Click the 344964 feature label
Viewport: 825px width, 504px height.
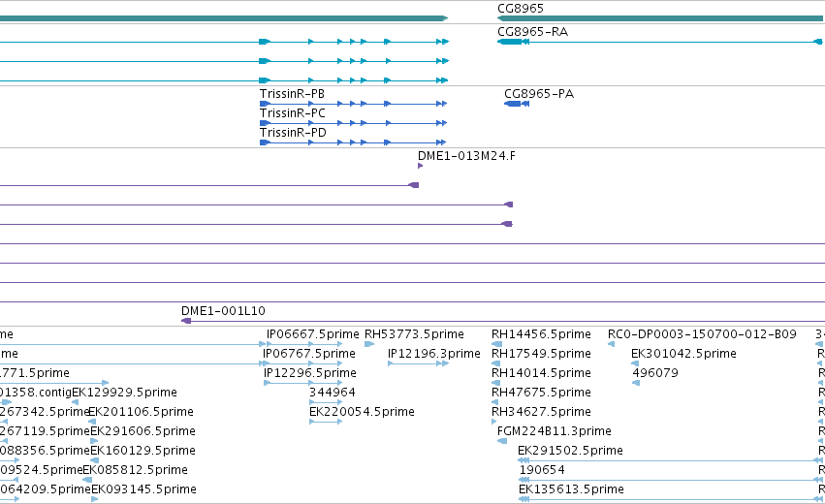tap(332, 393)
